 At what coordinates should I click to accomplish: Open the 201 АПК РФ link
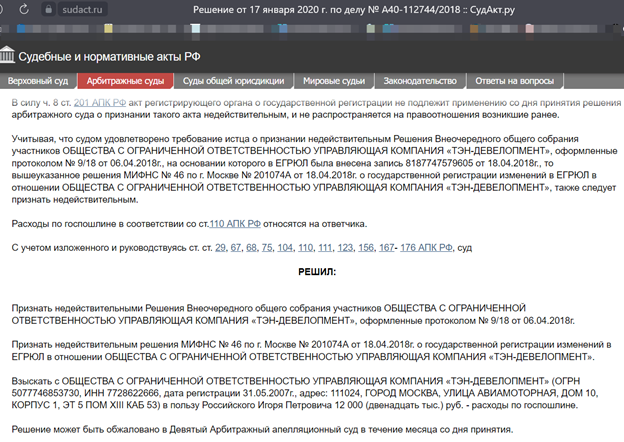106,102
